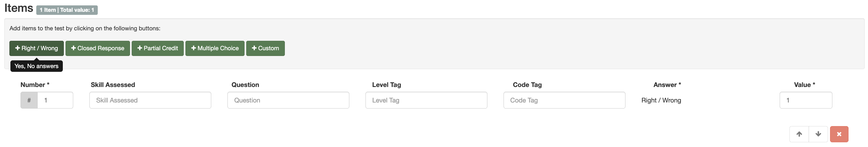Click the # prefix beside the number field
This screenshot has width=868, height=147.
click(x=29, y=100)
